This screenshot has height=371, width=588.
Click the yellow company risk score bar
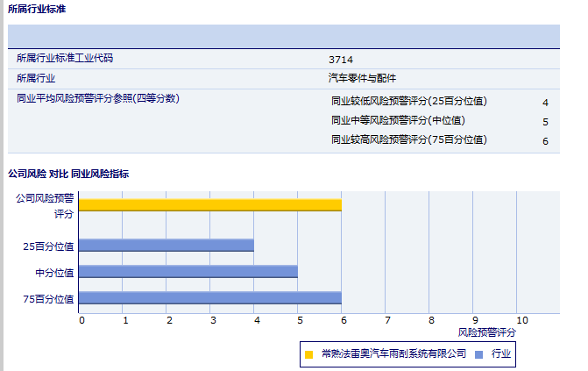coord(210,205)
